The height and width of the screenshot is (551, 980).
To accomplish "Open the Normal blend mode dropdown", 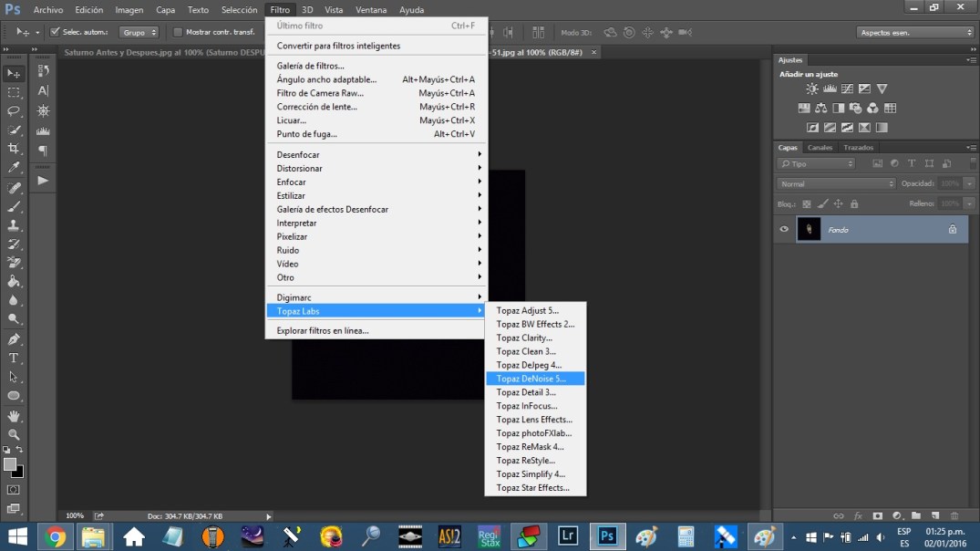I will pyautogui.click(x=837, y=183).
